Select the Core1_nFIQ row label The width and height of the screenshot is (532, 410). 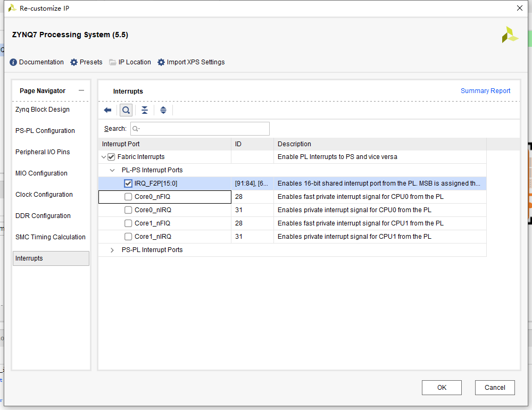(152, 223)
